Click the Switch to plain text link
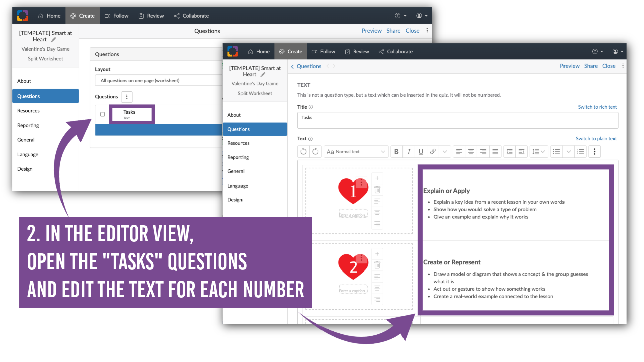Screen dimensions: 644x362 pyautogui.click(x=597, y=138)
